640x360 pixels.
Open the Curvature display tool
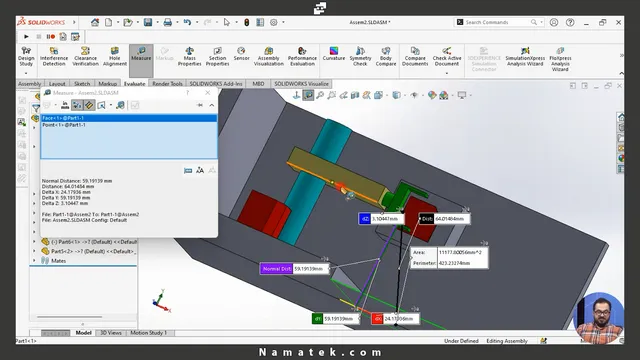point(333,53)
